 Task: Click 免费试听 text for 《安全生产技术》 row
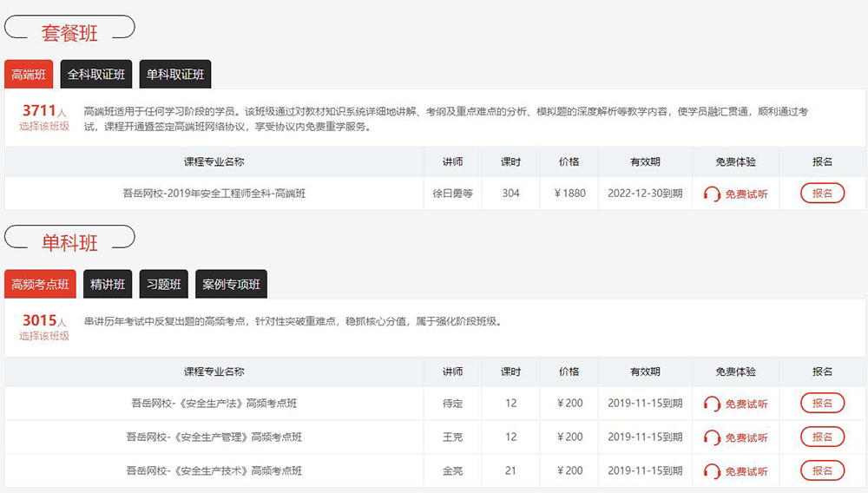click(x=746, y=471)
